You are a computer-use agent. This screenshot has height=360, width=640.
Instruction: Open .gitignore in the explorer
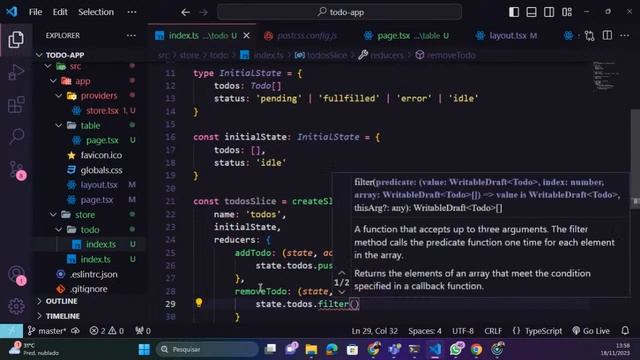pos(89,289)
